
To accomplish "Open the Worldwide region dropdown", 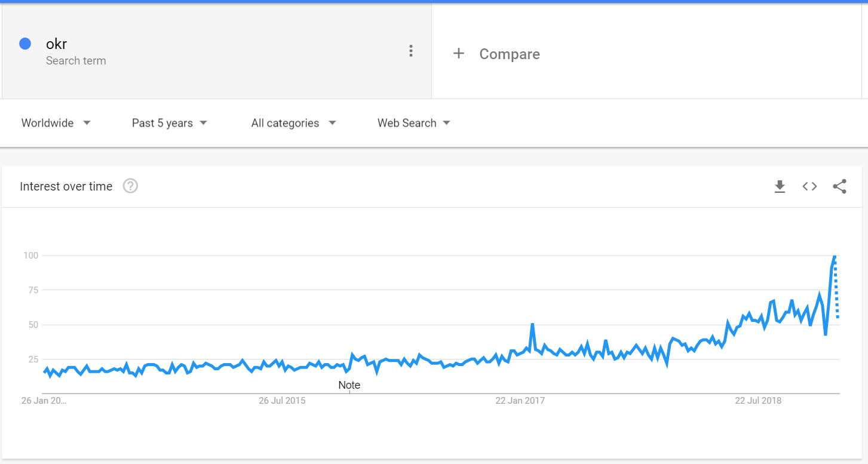I will tap(56, 123).
